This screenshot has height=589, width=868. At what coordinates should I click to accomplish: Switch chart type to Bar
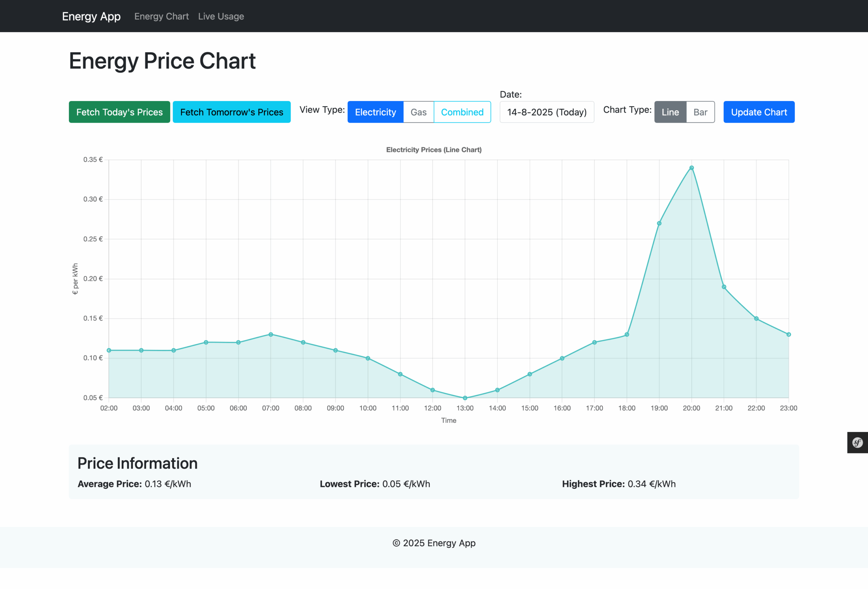point(700,112)
